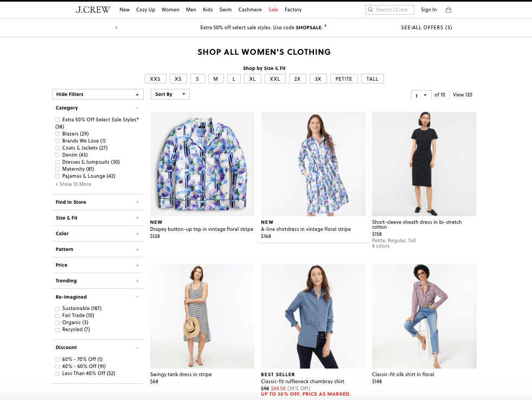Click the shopping bag icon
The width and height of the screenshot is (532, 400).
click(x=448, y=10)
